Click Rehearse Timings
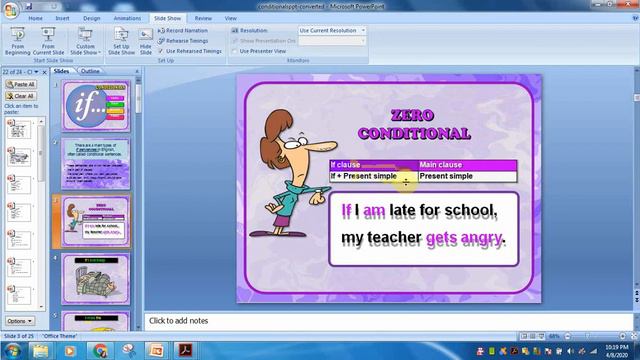The image size is (640, 360). tap(183, 41)
